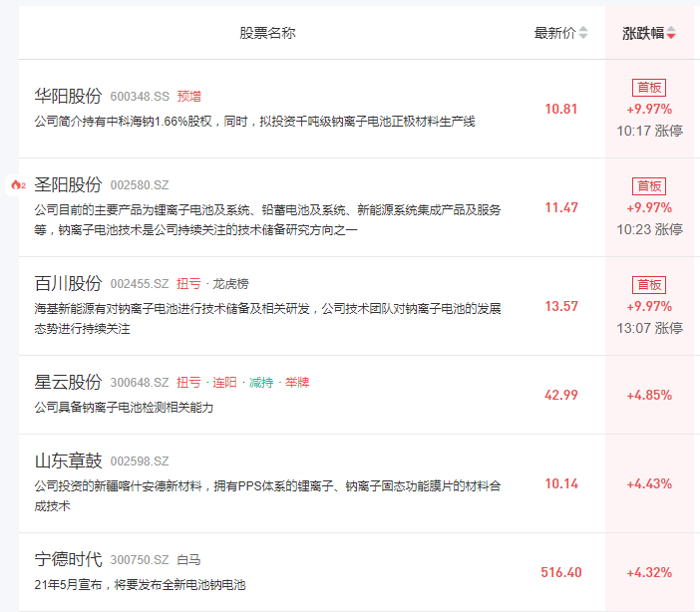Sort by 最新价 using its sort arrows
Screen dimensions: 700x612
pyautogui.click(x=583, y=33)
